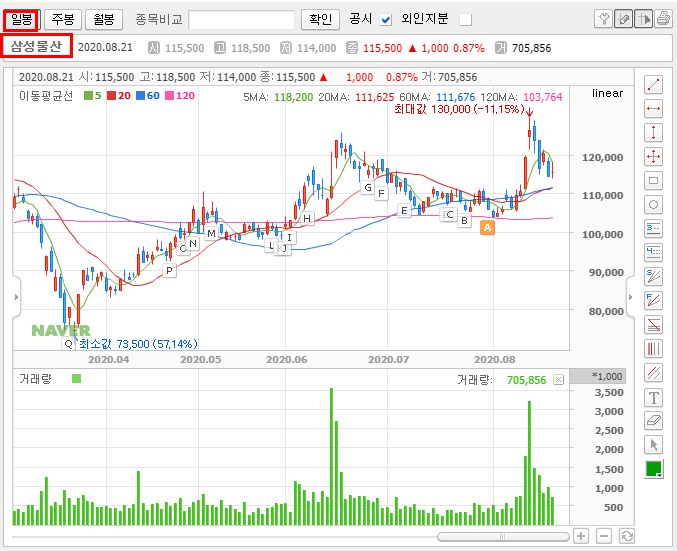Select the horizontal line drawing tool

[x=653, y=108]
